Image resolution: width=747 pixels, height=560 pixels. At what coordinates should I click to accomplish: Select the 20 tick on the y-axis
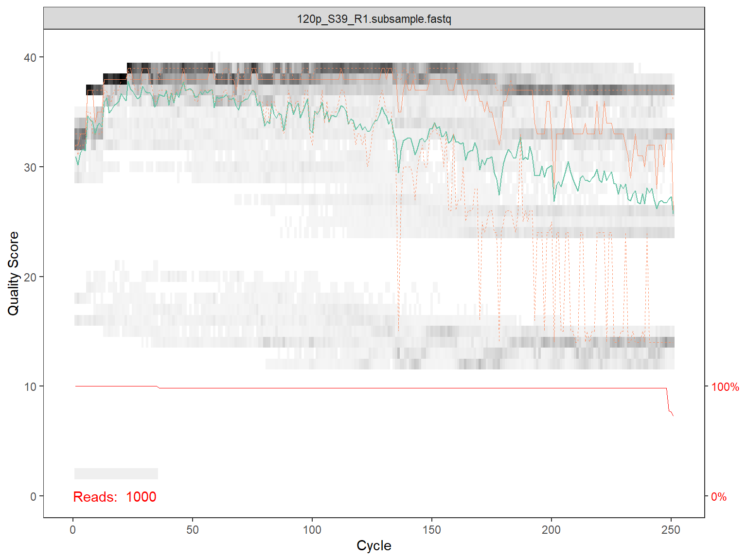[x=30, y=277]
